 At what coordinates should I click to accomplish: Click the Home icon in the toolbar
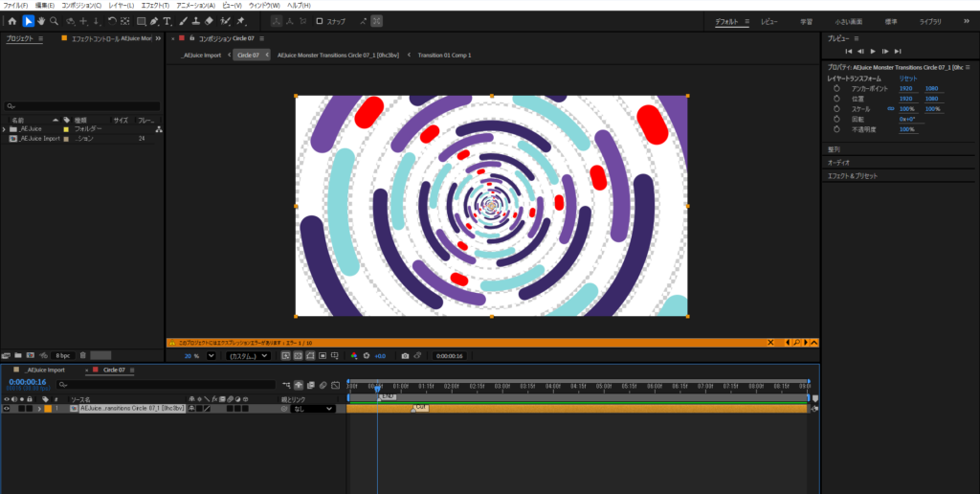point(11,21)
